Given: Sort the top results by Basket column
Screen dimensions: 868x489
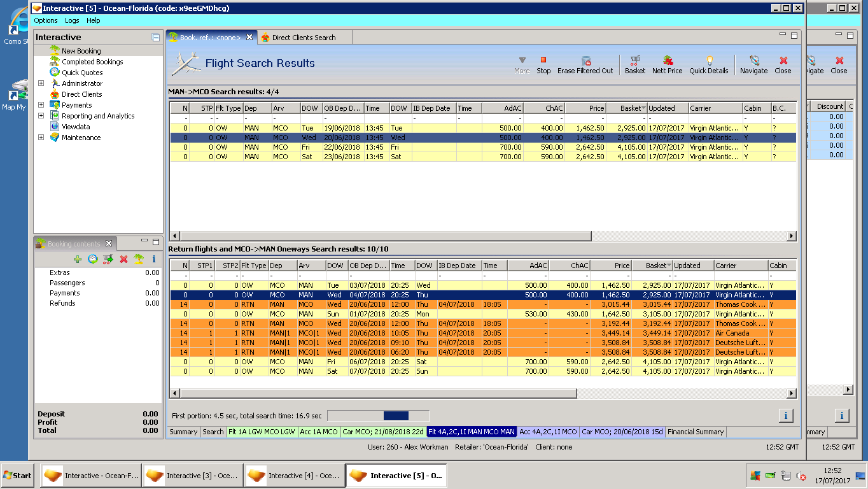Looking at the screenshot, I should [x=626, y=108].
